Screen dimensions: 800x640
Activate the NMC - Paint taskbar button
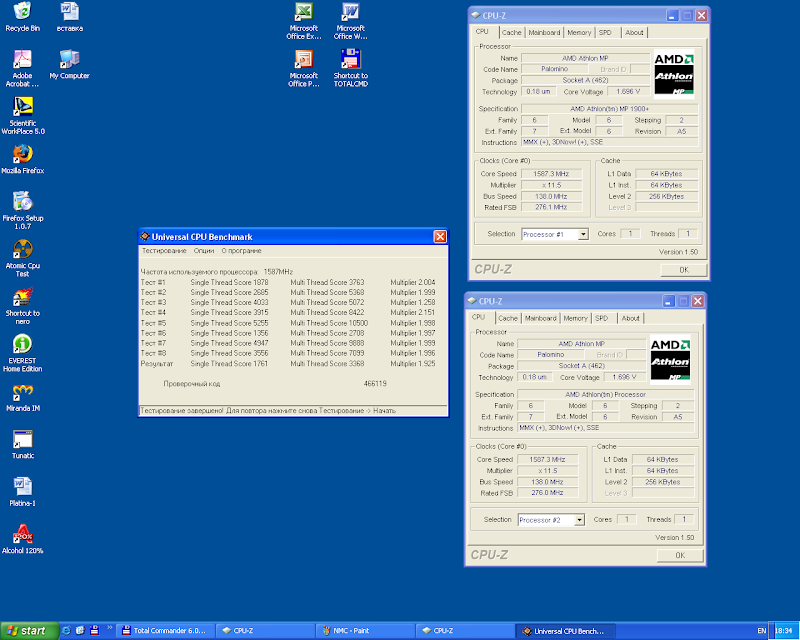click(x=365, y=631)
